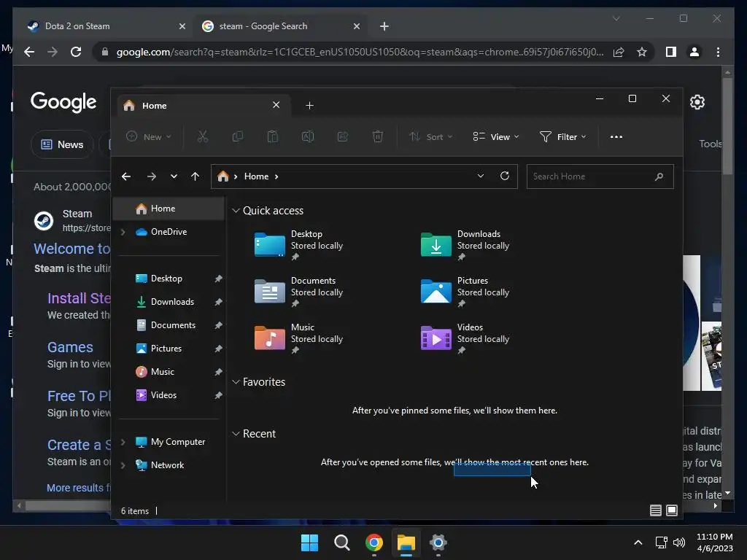Collapse the Favorites section
The width and height of the screenshot is (747, 560).
point(236,382)
